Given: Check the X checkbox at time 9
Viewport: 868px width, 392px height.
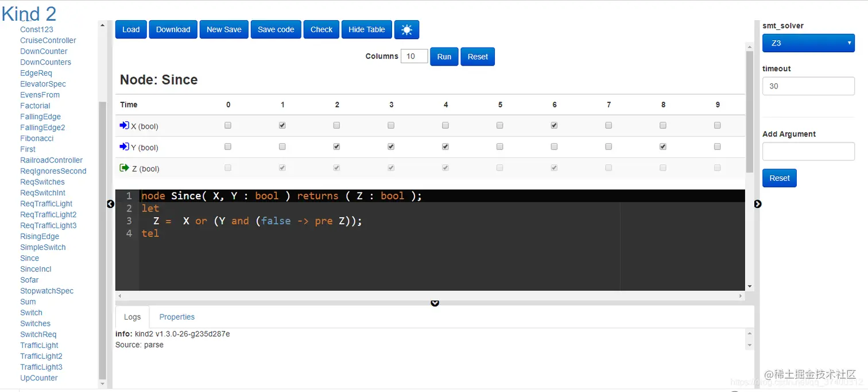Looking at the screenshot, I should [x=717, y=125].
